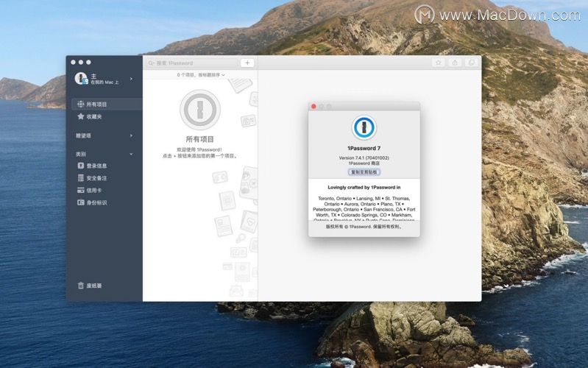Expand the vault switcher chevron beside 主
Screen dimensions: 588x368
131,79
